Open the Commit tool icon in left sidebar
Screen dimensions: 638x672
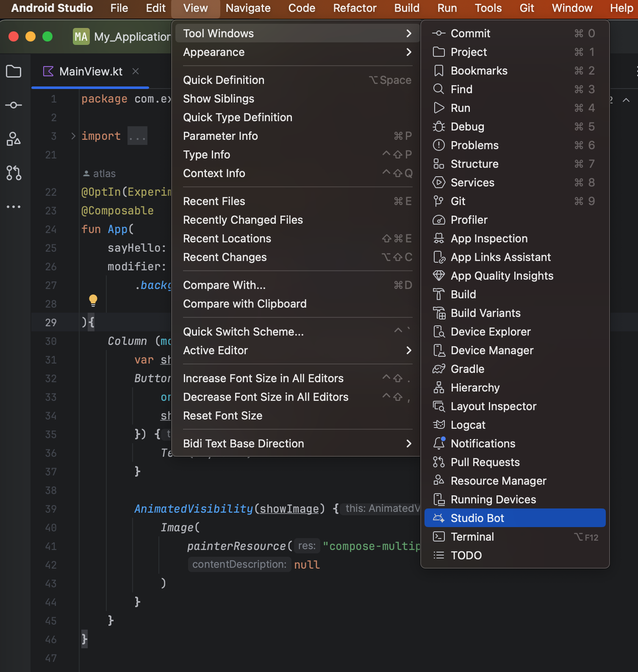[14, 105]
